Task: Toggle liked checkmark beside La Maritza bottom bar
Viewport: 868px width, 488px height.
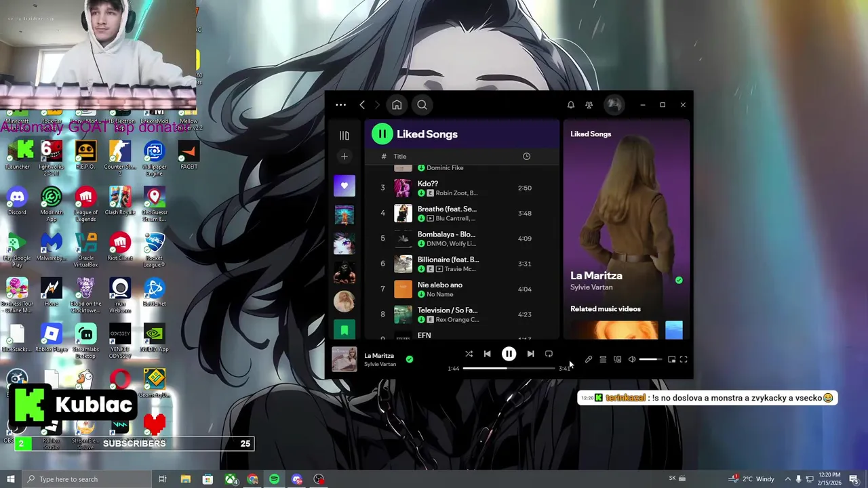Action: 409,359
